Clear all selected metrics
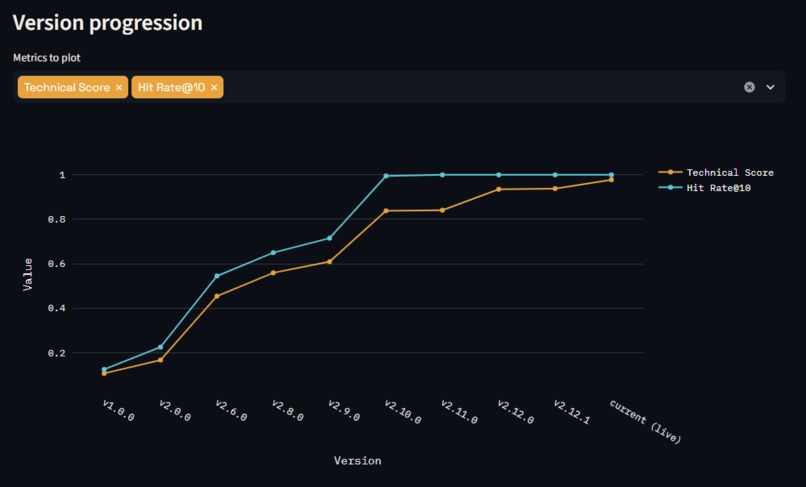Image resolution: width=806 pixels, height=487 pixels. (749, 87)
